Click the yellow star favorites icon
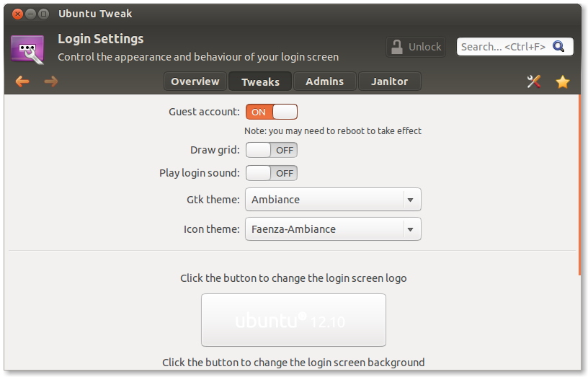This screenshot has width=588, height=377. pyautogui.click(x=563, y=81)
